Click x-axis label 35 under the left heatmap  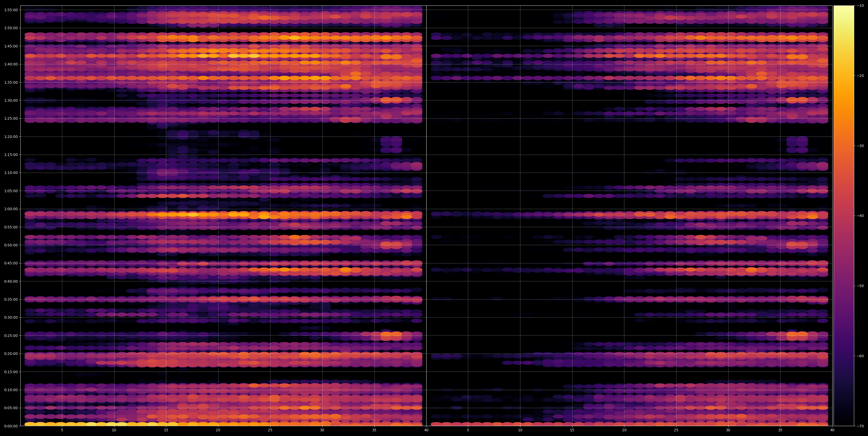374,430
